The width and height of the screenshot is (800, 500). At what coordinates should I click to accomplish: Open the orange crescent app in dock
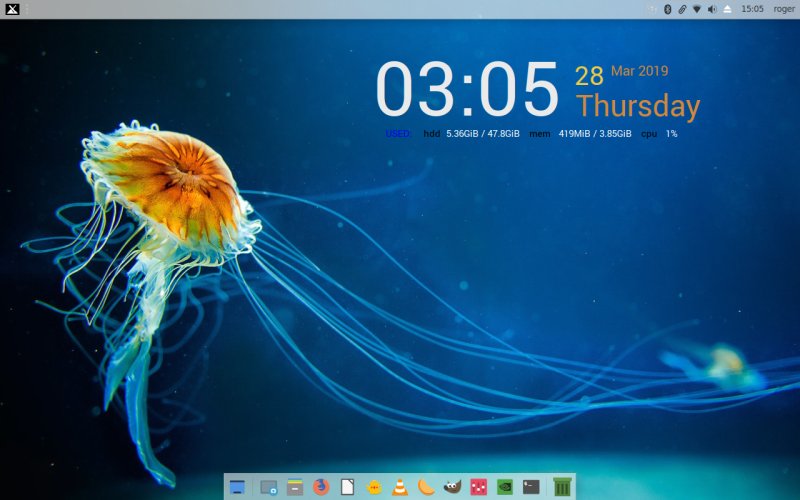point(426,487)
